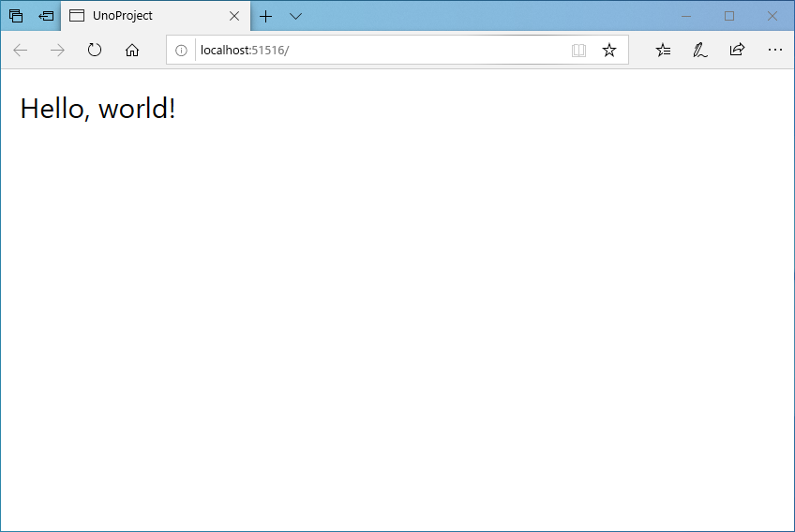Set these tabs aside
This screenshot has width=795, height=532.
click(46, 16)
